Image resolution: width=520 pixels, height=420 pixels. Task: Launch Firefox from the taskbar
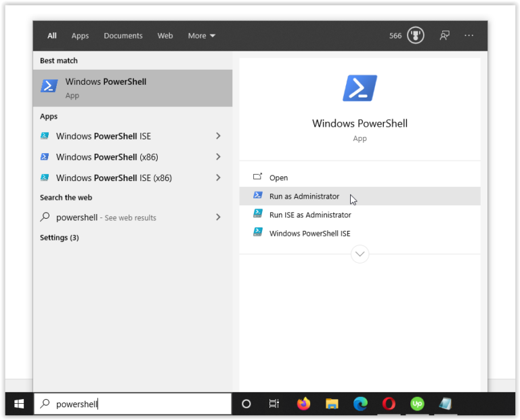tap(303, 404)
